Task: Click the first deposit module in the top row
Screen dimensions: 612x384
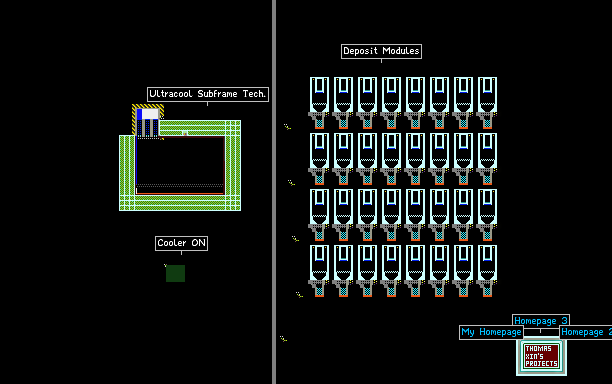Action: (319, 103)
